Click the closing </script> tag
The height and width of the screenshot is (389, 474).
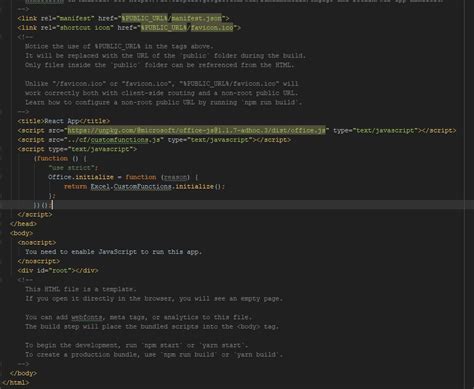click(x=35, y=214)
